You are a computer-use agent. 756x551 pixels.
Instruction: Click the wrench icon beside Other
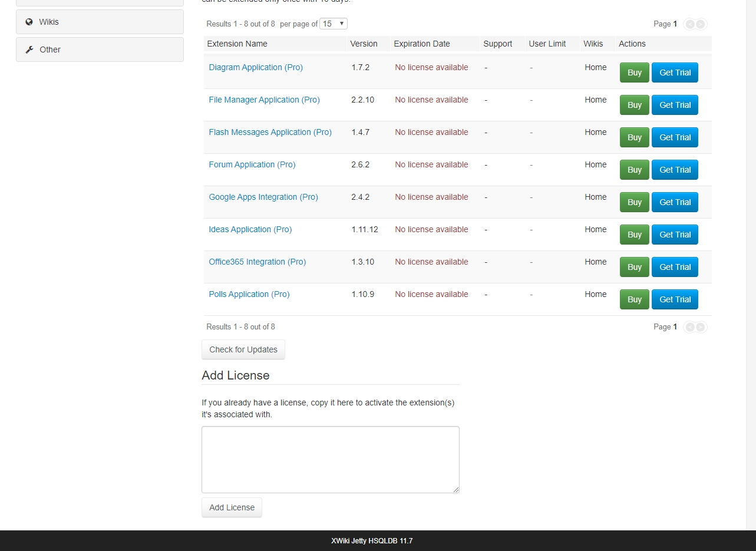click(28, 50)
